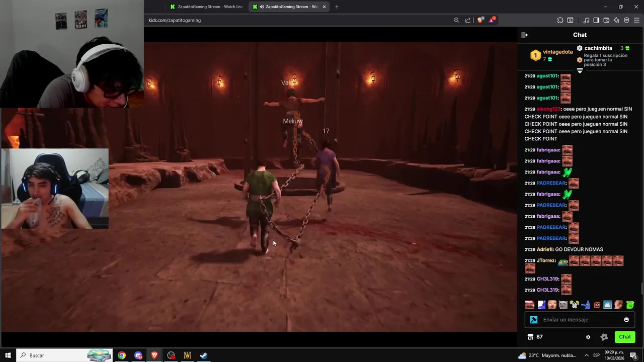Open Steam from the taskbar

click(204, 355)
